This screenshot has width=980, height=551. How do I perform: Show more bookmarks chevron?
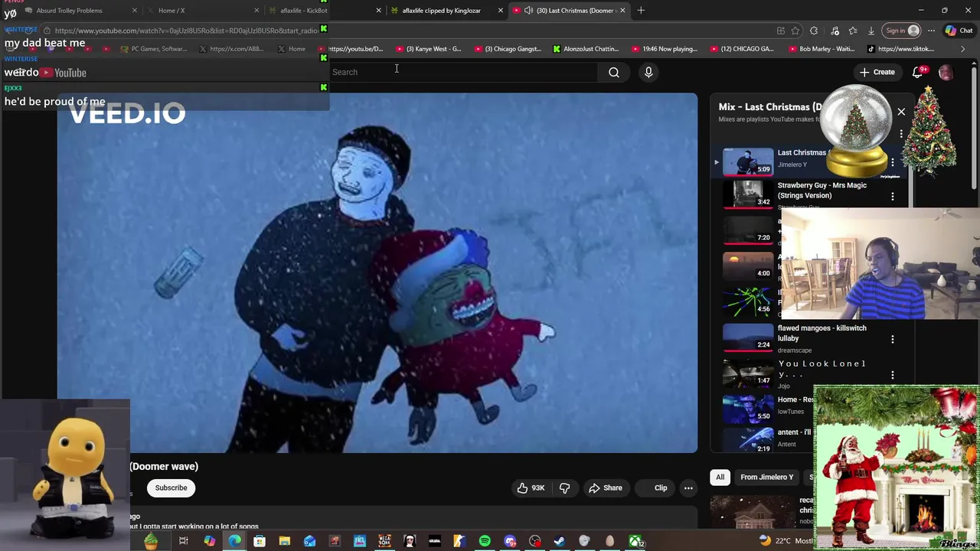click(x=963, y=49)
